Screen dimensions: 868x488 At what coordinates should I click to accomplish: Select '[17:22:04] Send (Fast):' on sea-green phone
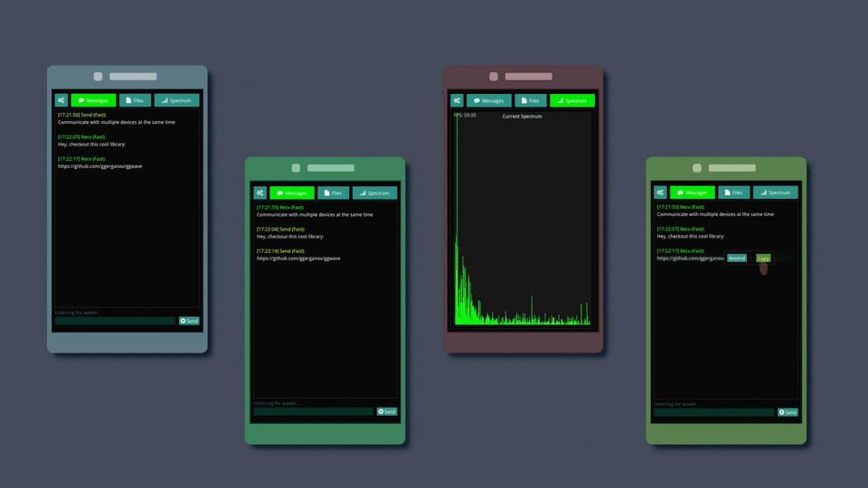pyautogui.click(x=280, y=229)
